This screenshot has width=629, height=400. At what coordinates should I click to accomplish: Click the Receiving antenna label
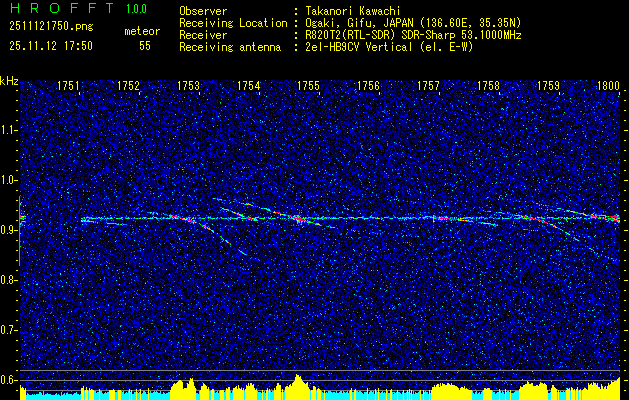coord(230,47)
